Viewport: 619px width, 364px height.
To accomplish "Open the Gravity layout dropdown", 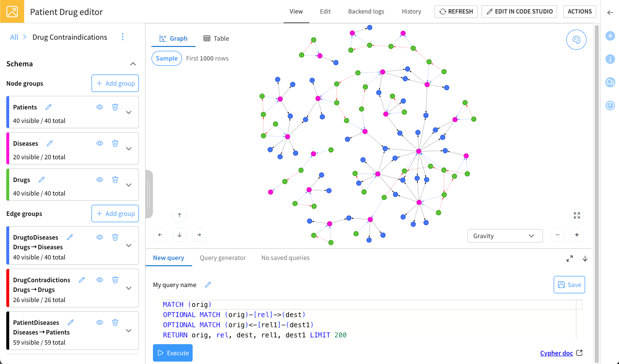I will (505, 236).
